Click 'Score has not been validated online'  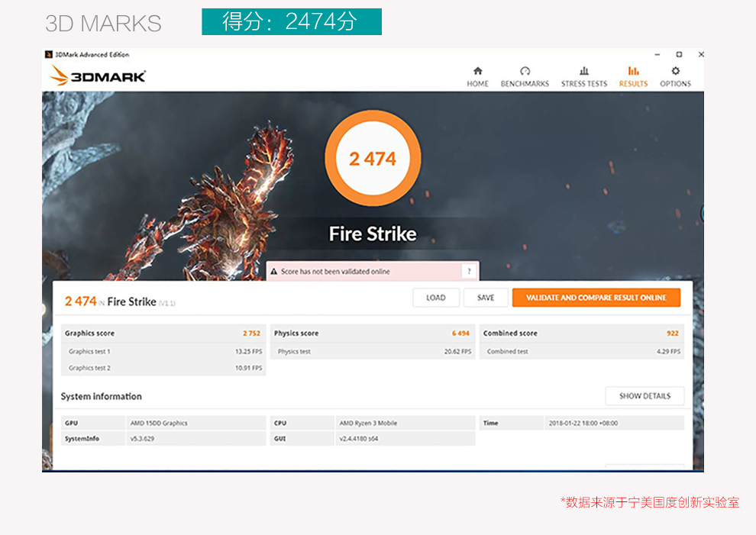click(335, 272)
